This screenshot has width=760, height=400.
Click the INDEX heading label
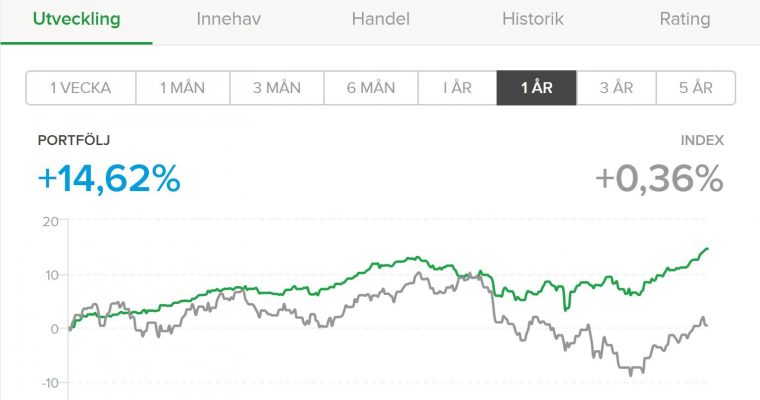coord(702,141)
